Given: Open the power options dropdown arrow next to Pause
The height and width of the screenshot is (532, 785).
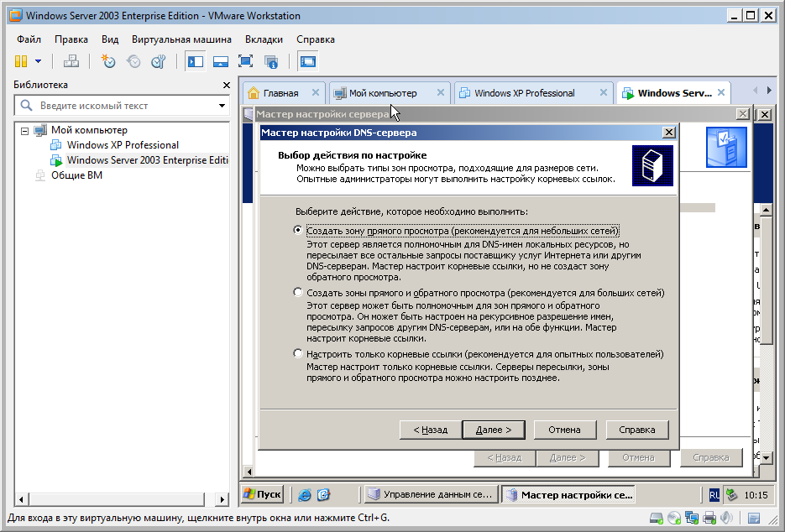Looking at the screenshot, I should (x=38, y=61).
